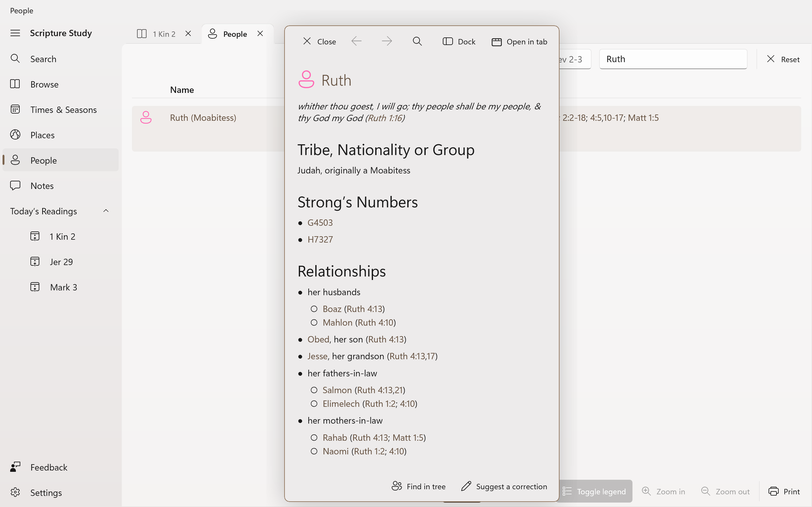Click the Ruth search input field
812x507 pixels.
pyautogui.click(x=673, y=59)
